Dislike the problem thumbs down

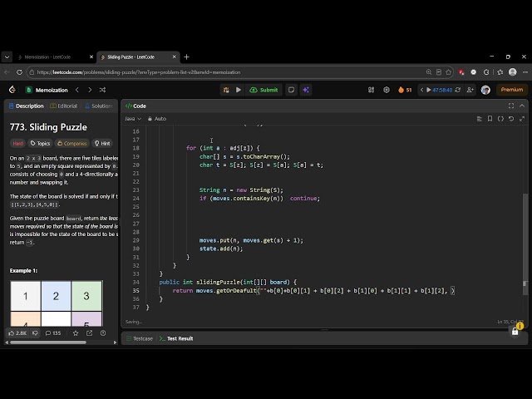35,333
